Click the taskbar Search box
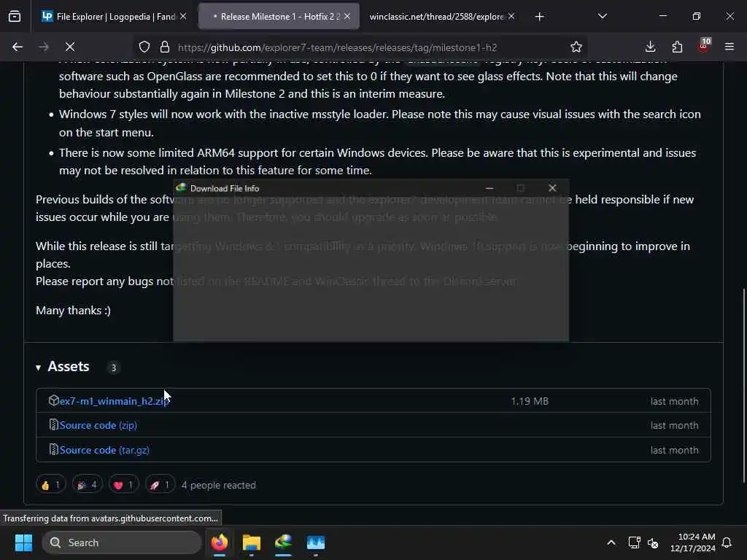 [x=122, y=542]
